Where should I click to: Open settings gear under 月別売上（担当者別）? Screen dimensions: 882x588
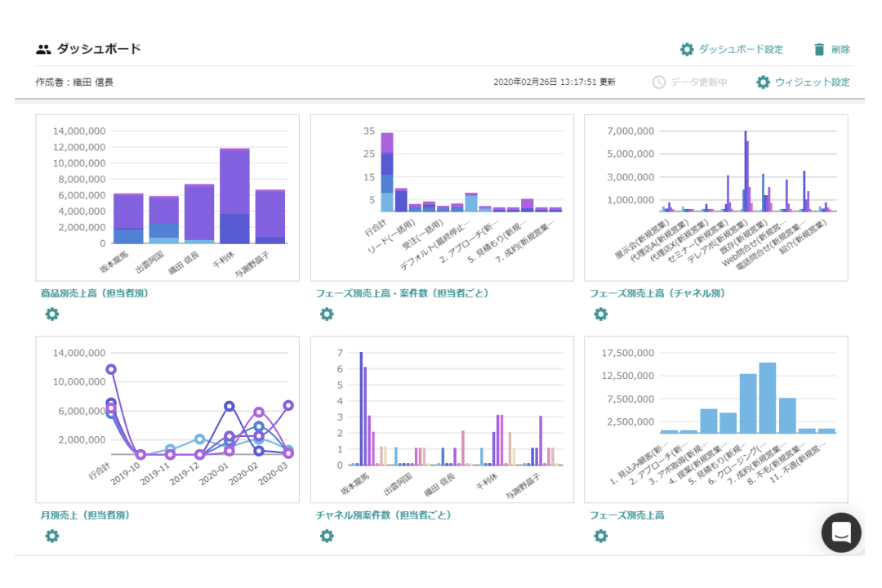51,536
